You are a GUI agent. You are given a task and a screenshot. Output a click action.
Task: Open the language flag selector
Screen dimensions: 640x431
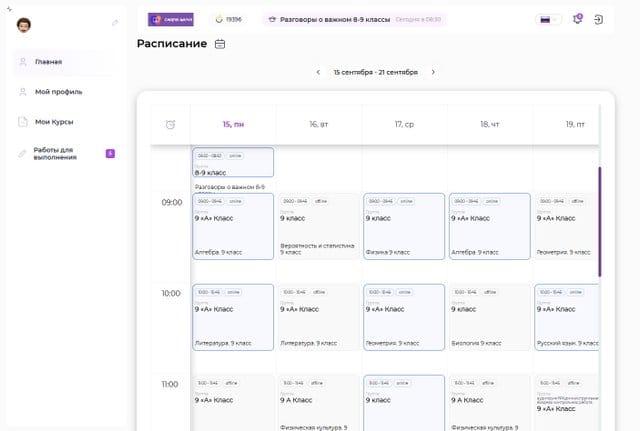click(547, 19)
